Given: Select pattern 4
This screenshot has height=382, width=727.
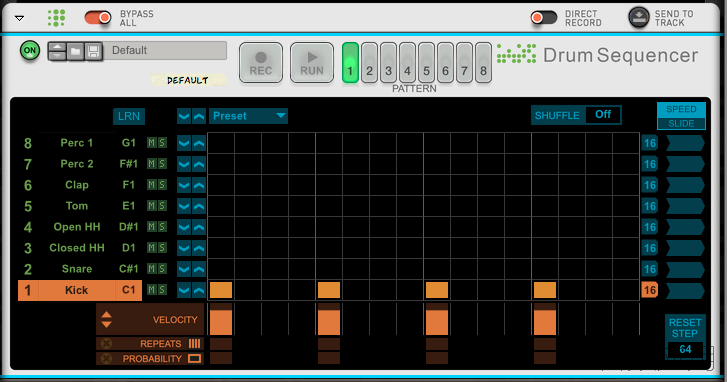Looking at the screenshot, I should (408, 63).
